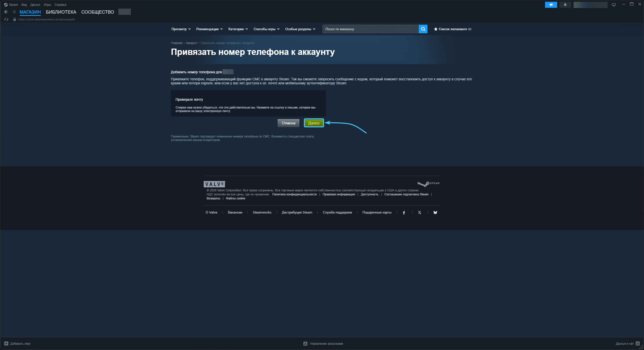Click the forward navigation arrow
The width and height of the screenshot is (644, 350).
pos(14,12)
